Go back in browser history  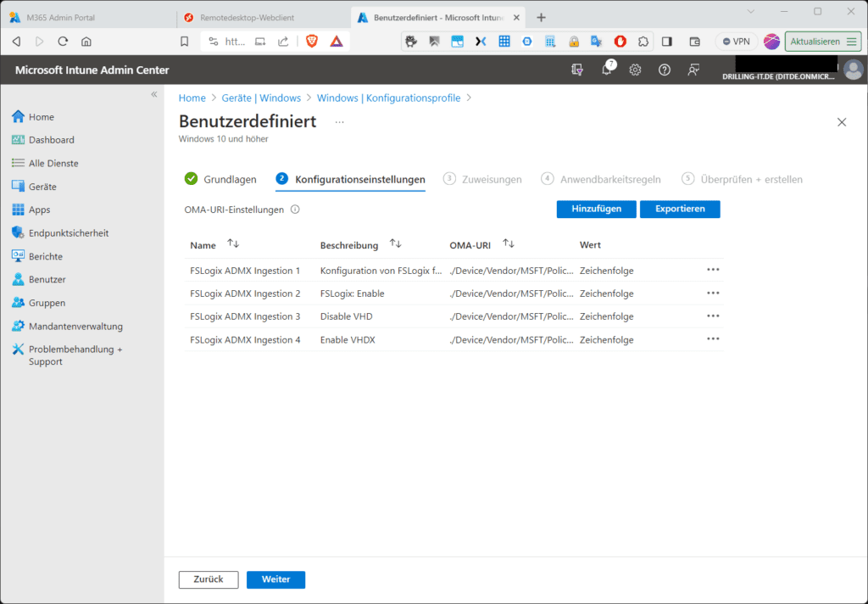point(17,41)
